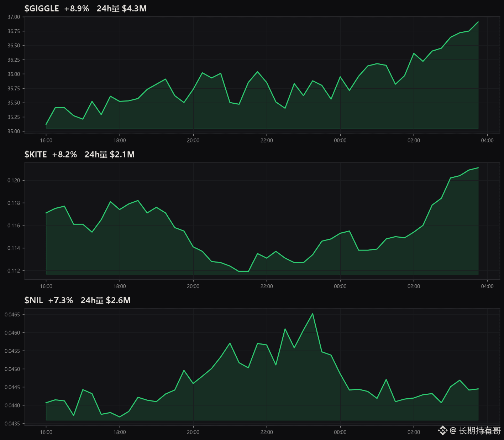Click the 0.0440 price axis label
Screen dimensions: 504x440
(12, 405)
